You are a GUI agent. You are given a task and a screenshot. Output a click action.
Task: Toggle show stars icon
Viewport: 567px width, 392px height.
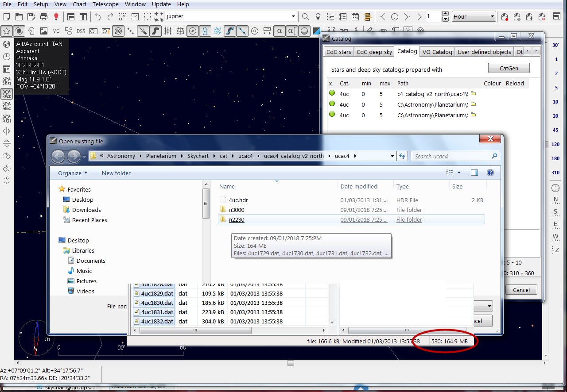click(x=7, y=31)
